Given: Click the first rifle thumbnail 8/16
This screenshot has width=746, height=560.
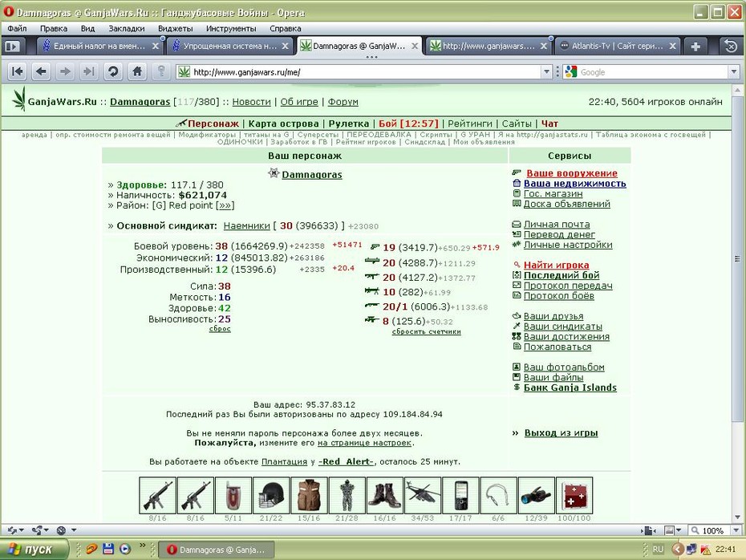Looking at the screenshot, I should (x=157, y=495).
